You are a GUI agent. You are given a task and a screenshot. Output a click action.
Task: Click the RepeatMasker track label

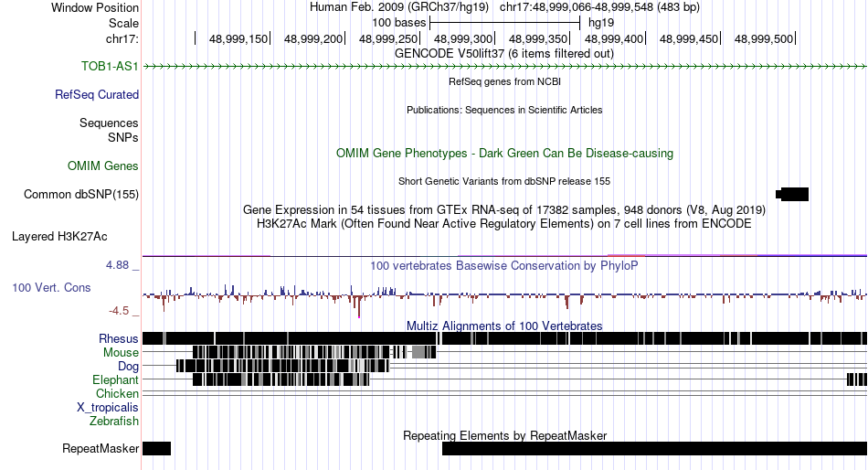(101, 448)
